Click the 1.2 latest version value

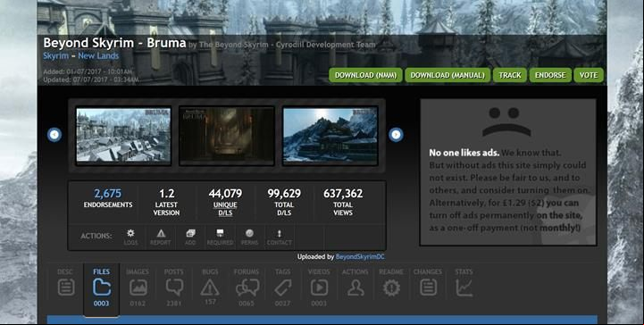[x=167, y=193]
